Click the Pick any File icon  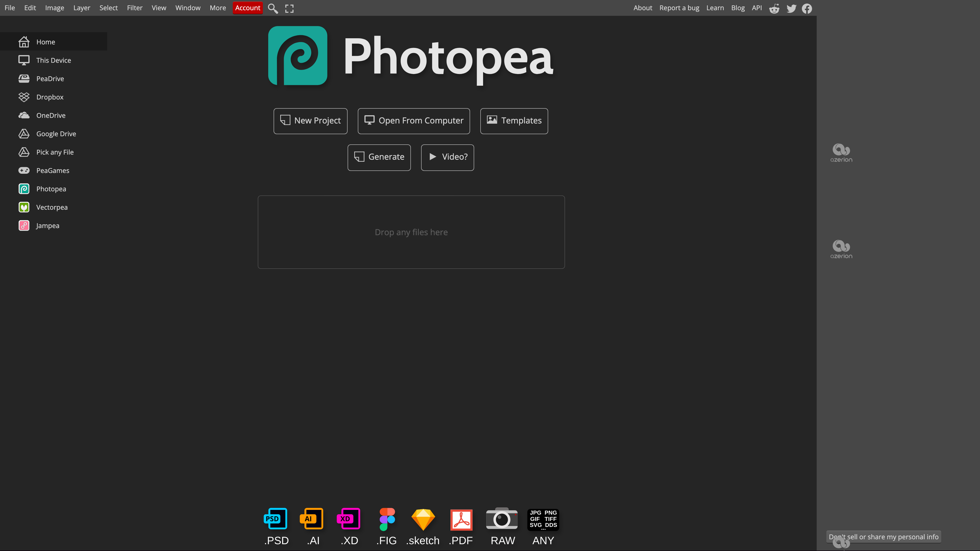pos(24,152)
